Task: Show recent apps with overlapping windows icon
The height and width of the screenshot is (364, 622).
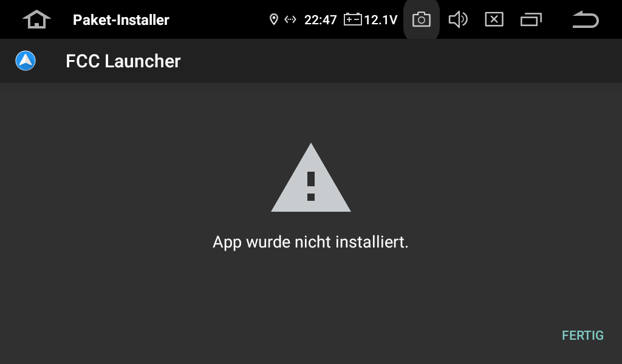Action: tap(531, 19)
